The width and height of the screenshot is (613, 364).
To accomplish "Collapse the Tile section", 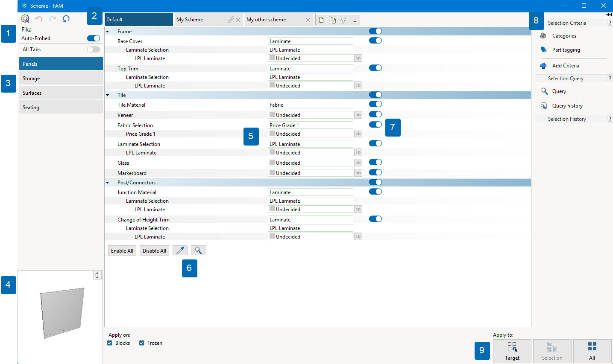I will 108,95.
